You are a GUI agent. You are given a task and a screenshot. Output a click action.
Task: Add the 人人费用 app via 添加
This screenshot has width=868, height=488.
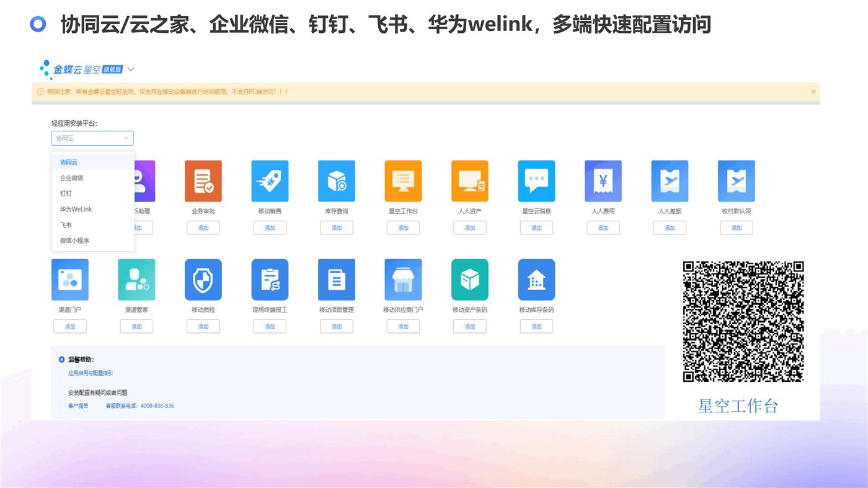coord(603,228)
